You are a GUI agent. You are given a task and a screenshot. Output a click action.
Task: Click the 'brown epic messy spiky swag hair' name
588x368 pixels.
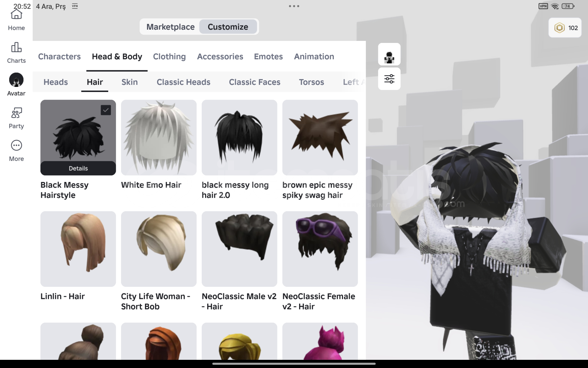[317, 190]
